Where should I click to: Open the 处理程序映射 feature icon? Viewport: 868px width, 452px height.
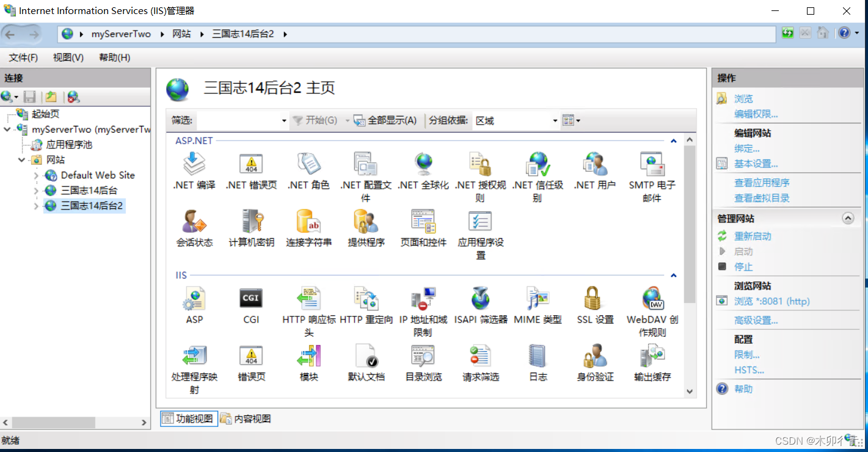coord(195,355)
